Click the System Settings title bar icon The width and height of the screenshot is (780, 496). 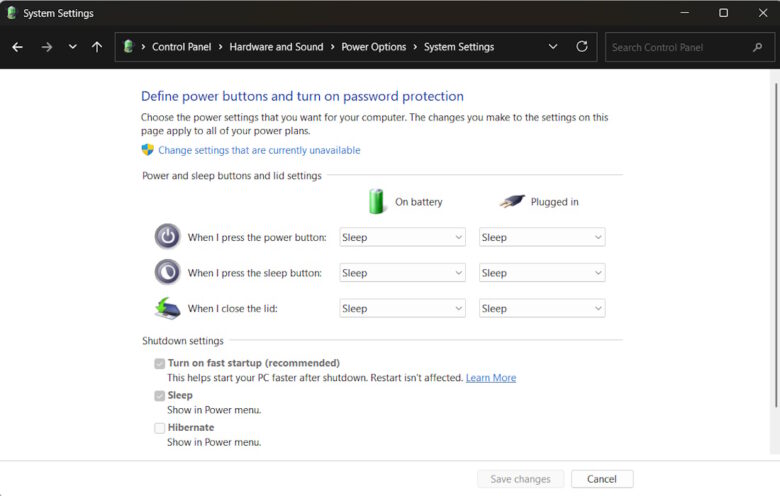click(11, 13)
